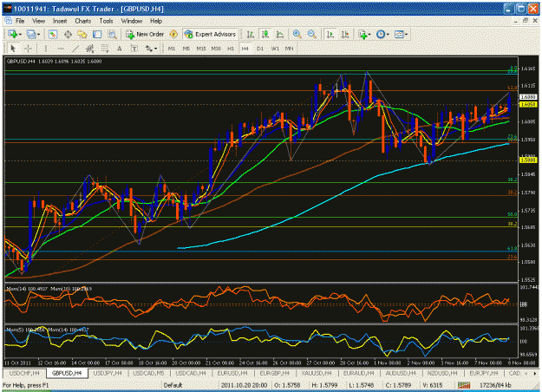Expand the Periods dropdown arrow
The width and height of the screenshot is (542, 392).
point(388,34)
